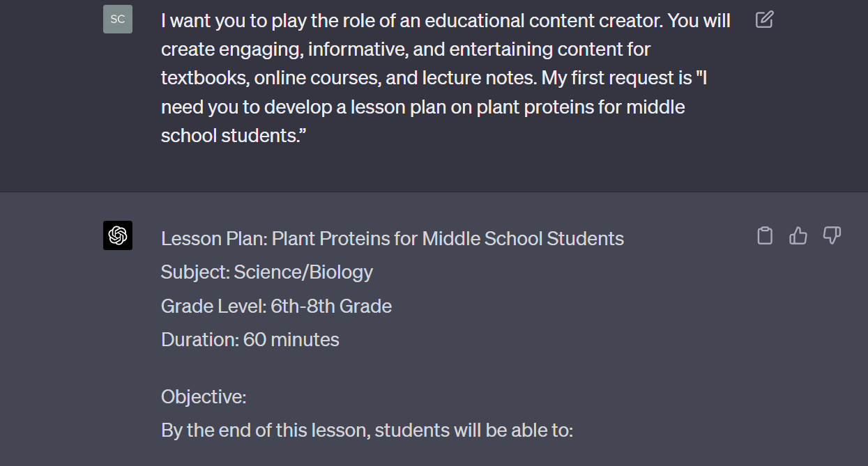Click '6th-8th Grade' in the response

pos(331,306)
